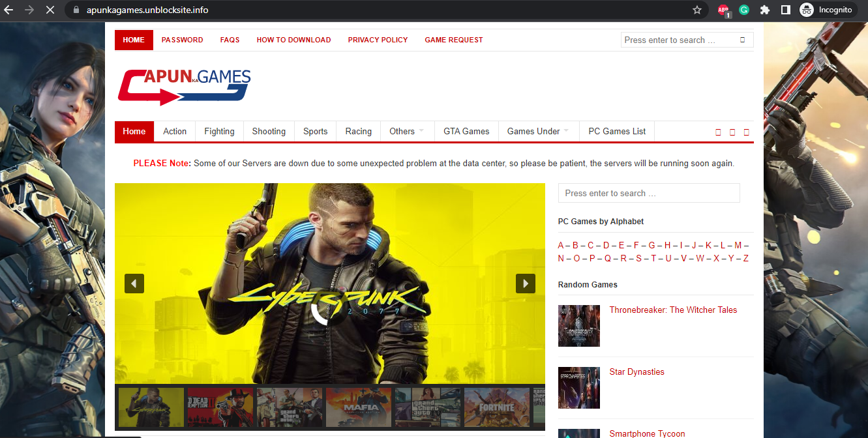The height and width of the screenshot is (438, 868).
Task: Bookmark the page using the star icon
Action: point(697,10)
